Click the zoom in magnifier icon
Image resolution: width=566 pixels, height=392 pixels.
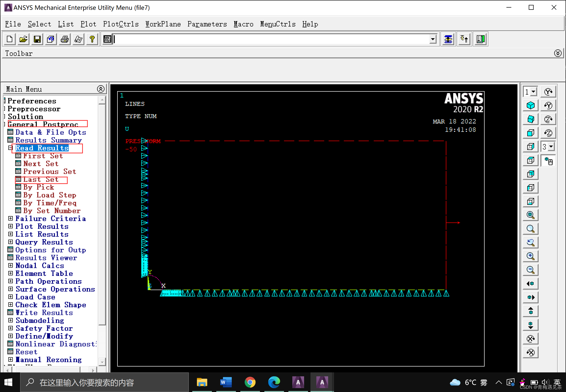[x=531, y=257]
